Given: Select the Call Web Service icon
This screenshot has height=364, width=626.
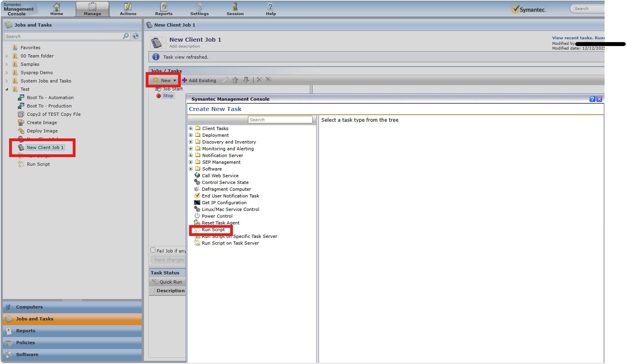Looking at the screenshot, I should pyautogui.click(x=197, y=176).
